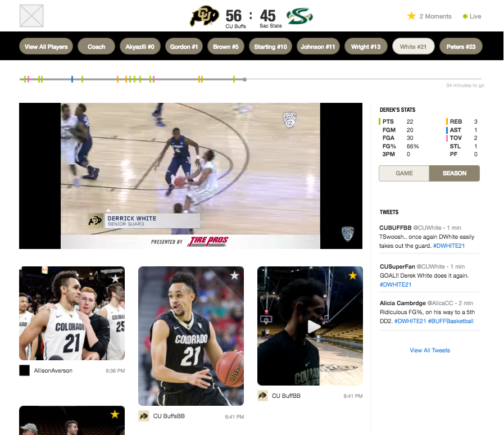
Task: Select player Peters #23
Action: tap(461, 47)
